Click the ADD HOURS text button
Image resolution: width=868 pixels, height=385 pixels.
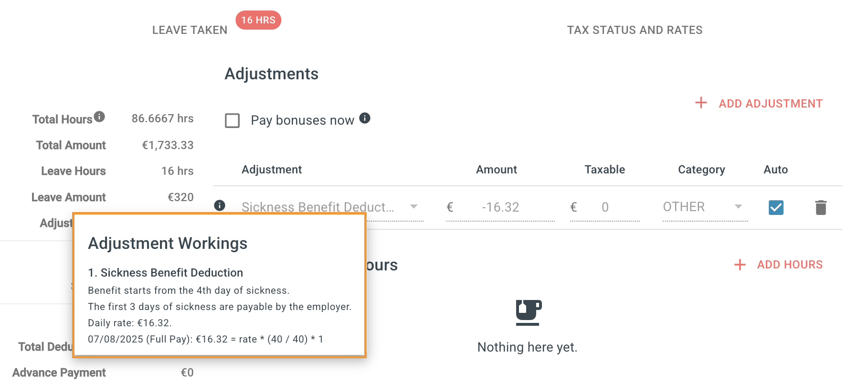(790, 265)
